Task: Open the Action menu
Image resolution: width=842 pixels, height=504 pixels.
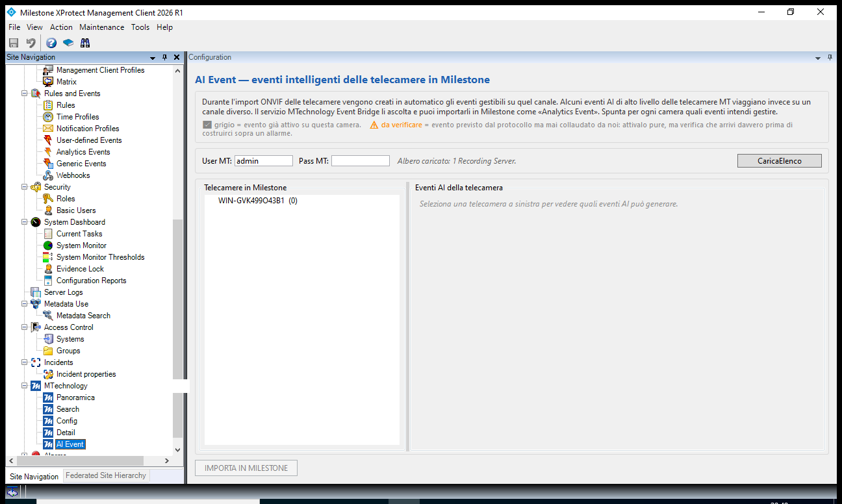Action: point(62,27)
